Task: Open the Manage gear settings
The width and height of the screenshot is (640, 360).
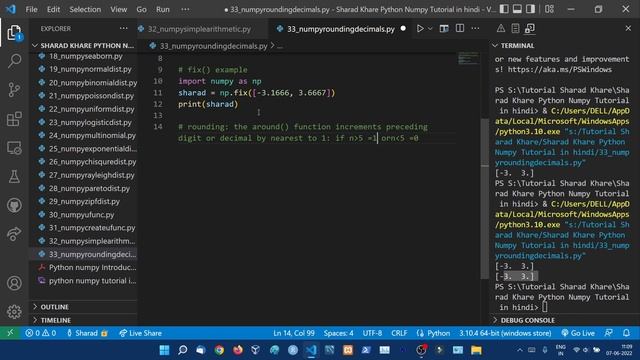Action: tap(14, 311)
